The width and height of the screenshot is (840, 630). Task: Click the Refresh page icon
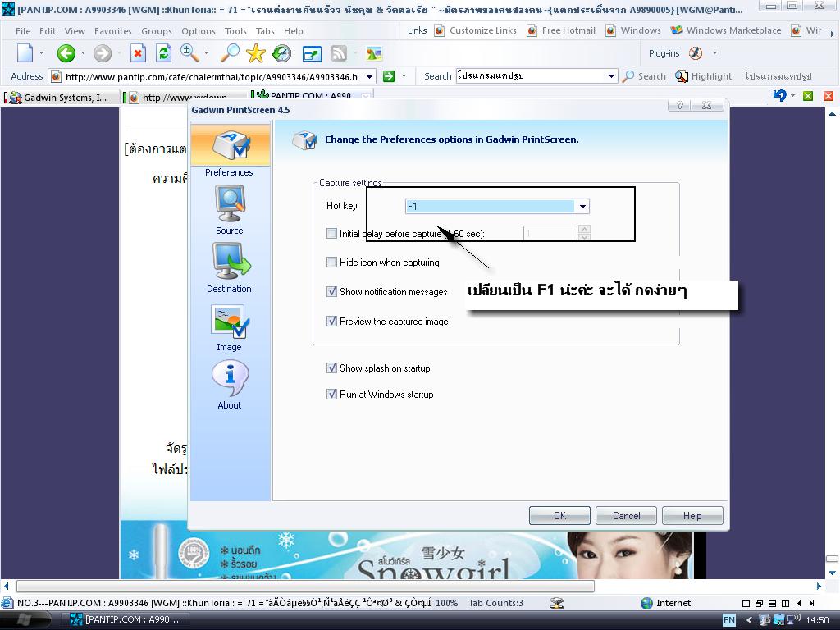click(x=163, y=53)
